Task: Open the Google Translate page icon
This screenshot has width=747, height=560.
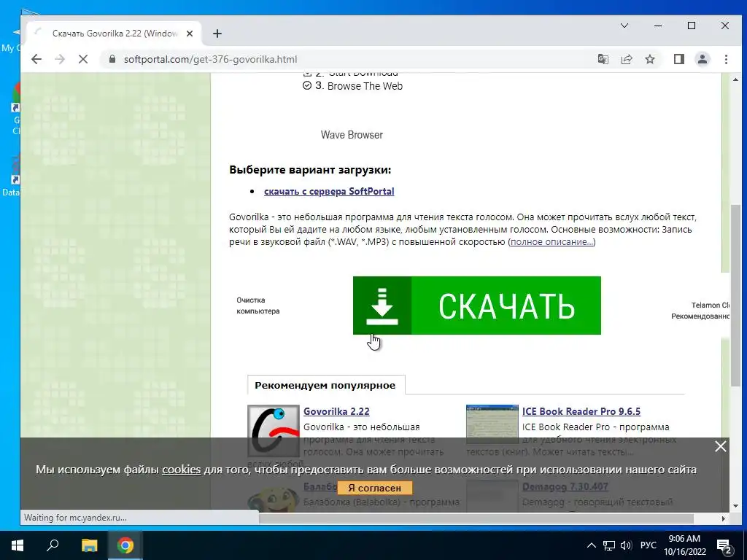Action: pos(603,59)
